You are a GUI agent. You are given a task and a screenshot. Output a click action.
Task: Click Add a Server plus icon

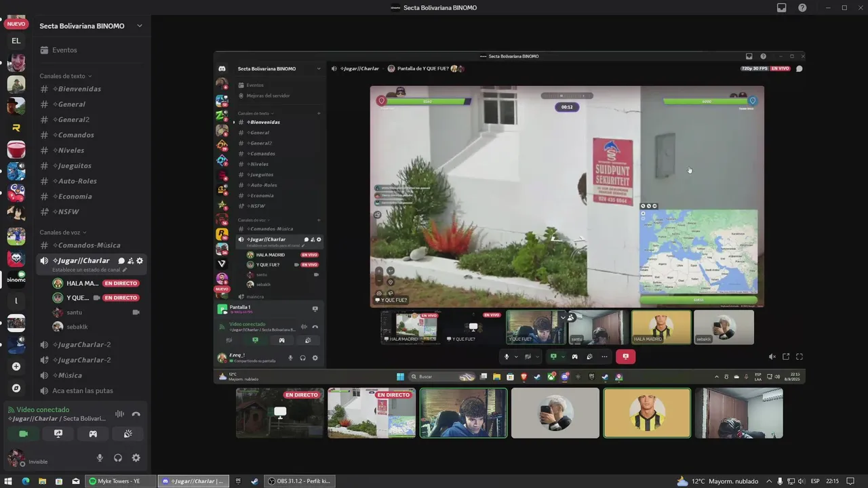[x=16, y=367]
